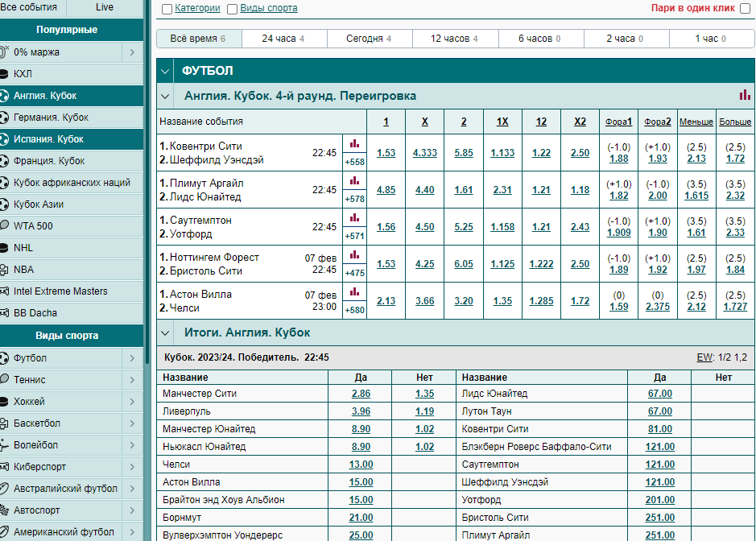Select Лидс Юнайтед winner Да 67.00
The height and width of the screenshot is (541, 756).
659,394
